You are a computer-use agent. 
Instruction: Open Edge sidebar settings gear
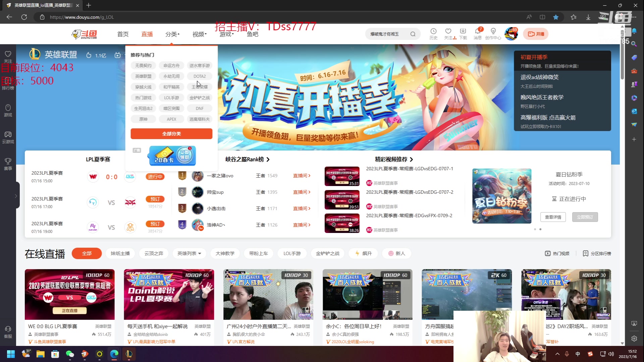634,339
